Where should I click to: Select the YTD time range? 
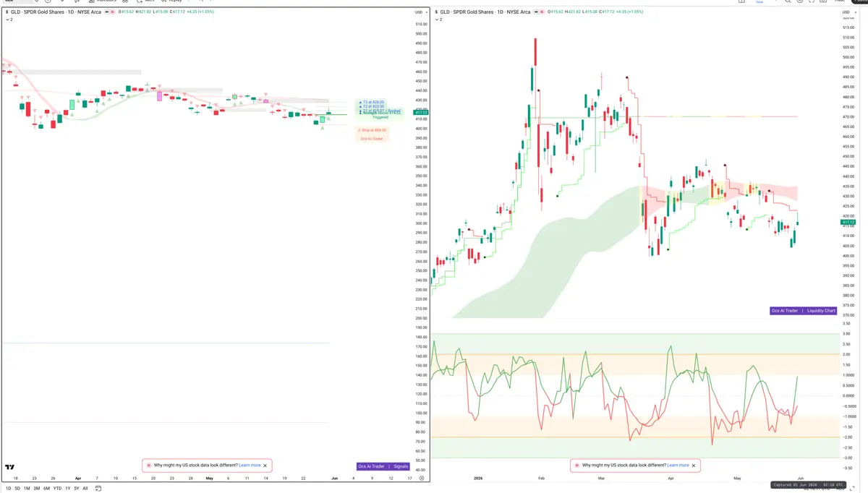click(57, 489)
